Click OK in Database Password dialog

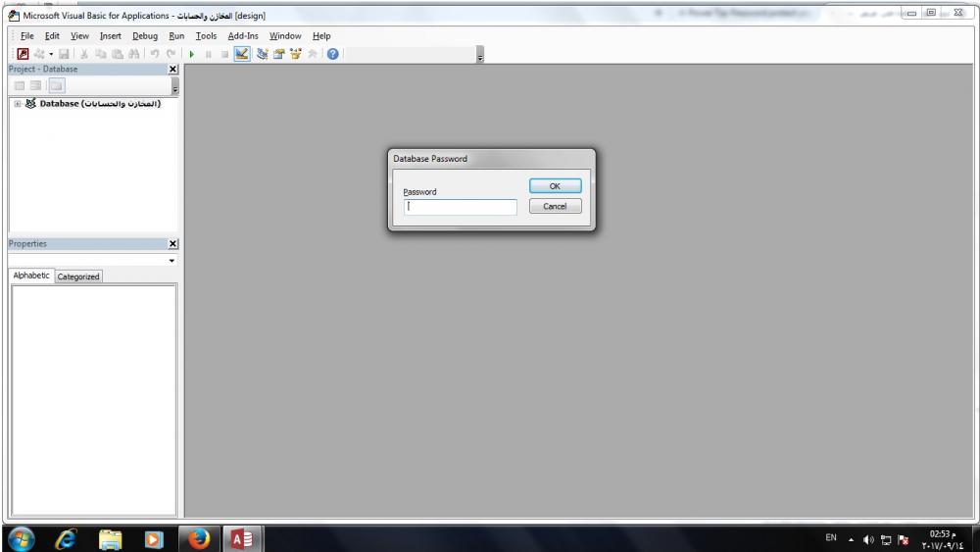(x=555, y=186)
